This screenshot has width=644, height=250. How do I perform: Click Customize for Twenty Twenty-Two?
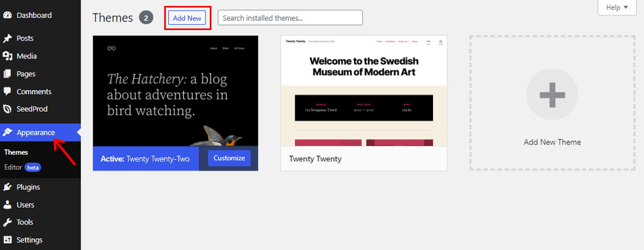229,158
